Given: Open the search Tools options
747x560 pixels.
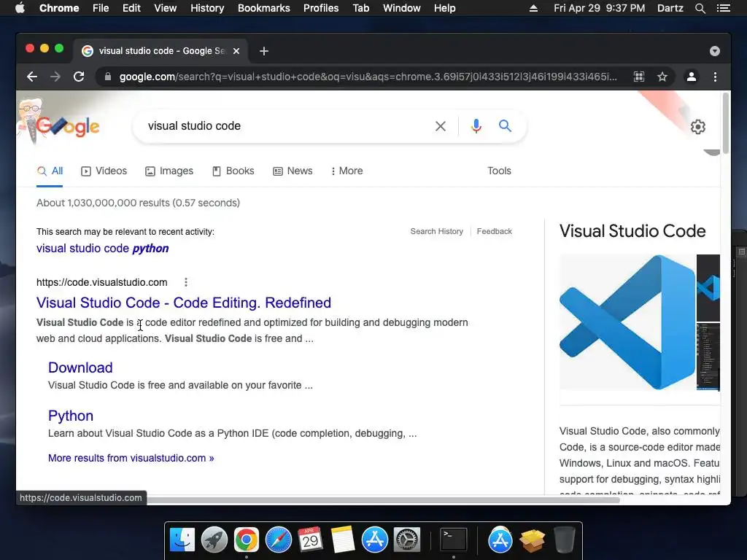Looking at the screenshot, I should (499, 171).
